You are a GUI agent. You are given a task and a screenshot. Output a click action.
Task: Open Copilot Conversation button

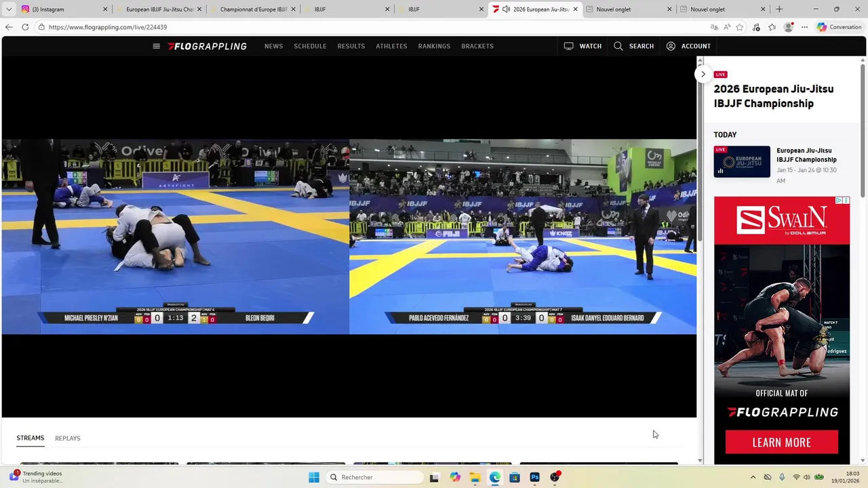pyautogui.click(x=839, y=27)
